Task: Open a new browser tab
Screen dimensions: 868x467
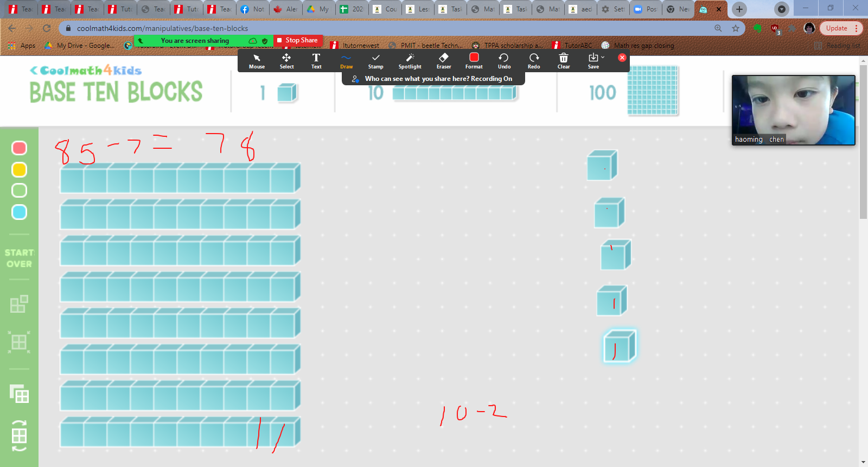Action: point(739,9)
